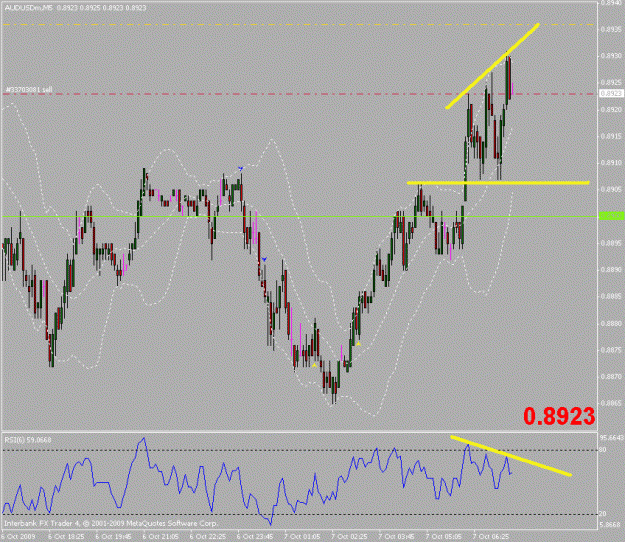The image size is (625, 542).
Task: Click the RSI(6) 59.0668 indicator label
Action: [28, 440]
